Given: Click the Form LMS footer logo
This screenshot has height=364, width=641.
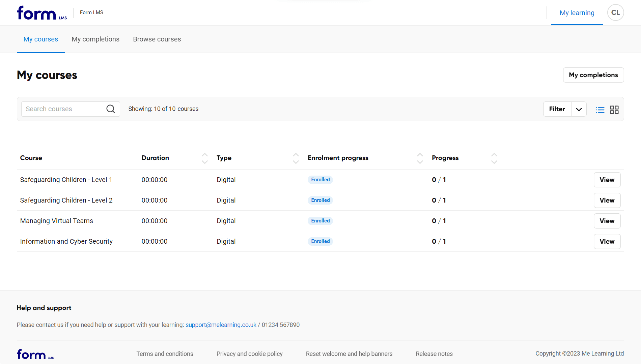Looking at the screenshot, I should tap(35, 354).
